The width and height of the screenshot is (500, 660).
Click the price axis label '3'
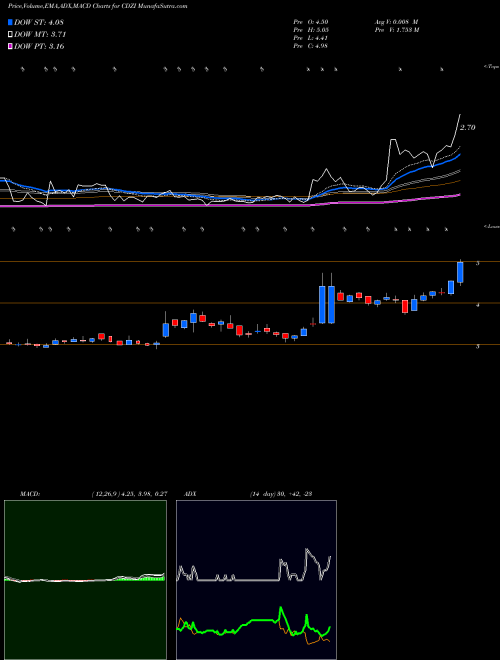(x=477, y=347)
